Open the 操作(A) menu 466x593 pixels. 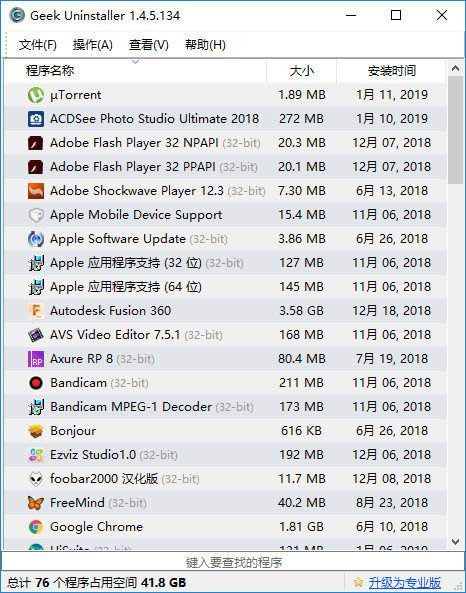pyautogui.click(x=93, y=45)
